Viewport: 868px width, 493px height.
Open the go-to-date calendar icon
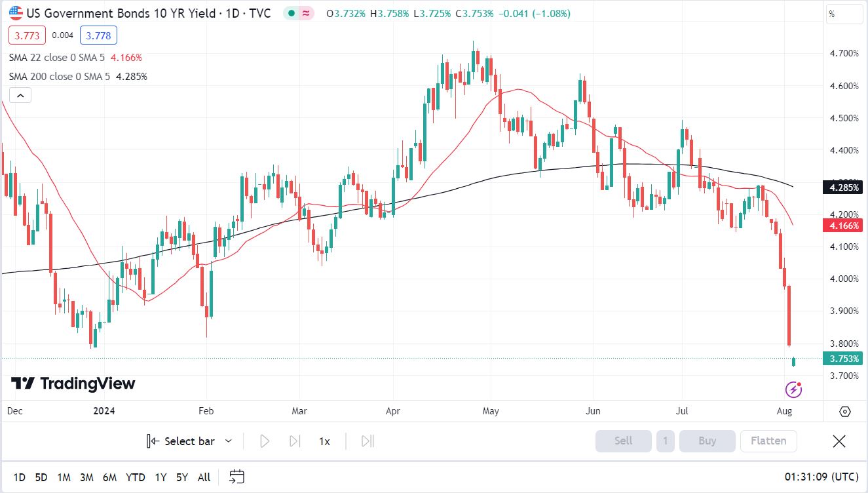(237, 477)
